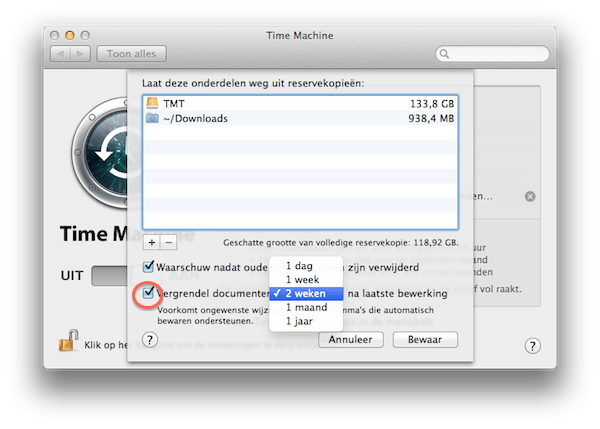This screenshot has height=429, width=600.
Task: Click the Time Machine clock icon
Action: click(x=100, y=153)
